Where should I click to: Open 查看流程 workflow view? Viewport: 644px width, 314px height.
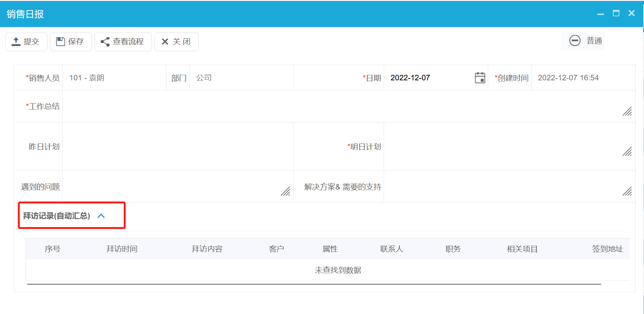coord(123,42)
